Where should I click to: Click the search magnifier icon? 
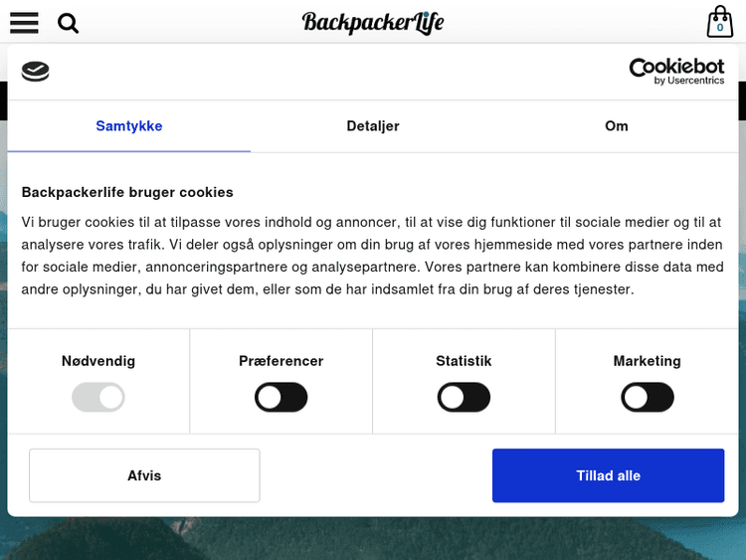point(68,23)
